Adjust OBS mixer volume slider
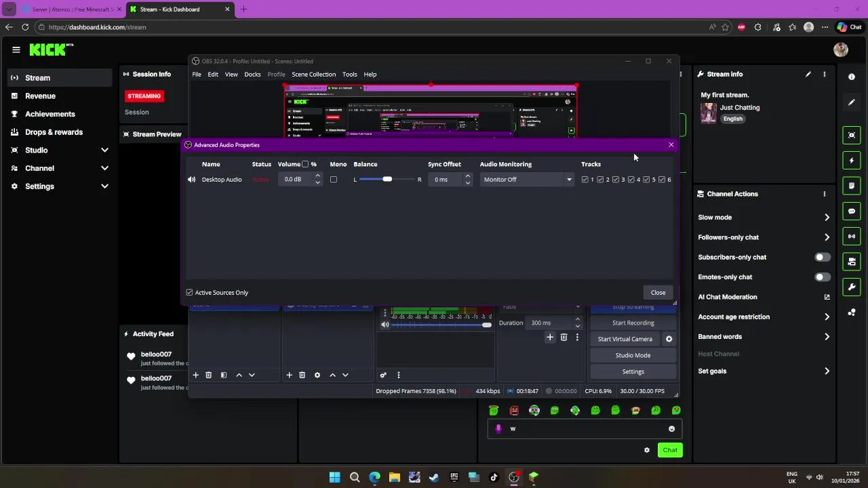 pos(441,325)
